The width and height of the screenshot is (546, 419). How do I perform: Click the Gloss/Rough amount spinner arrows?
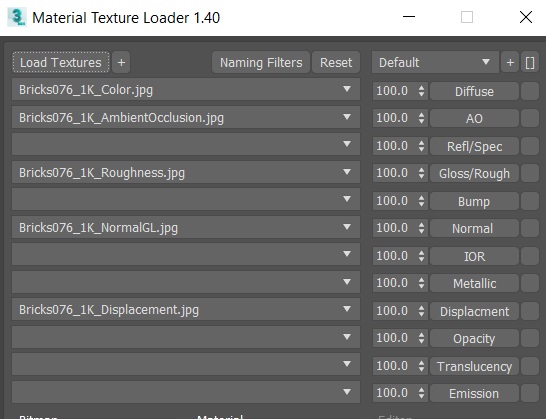421,173
